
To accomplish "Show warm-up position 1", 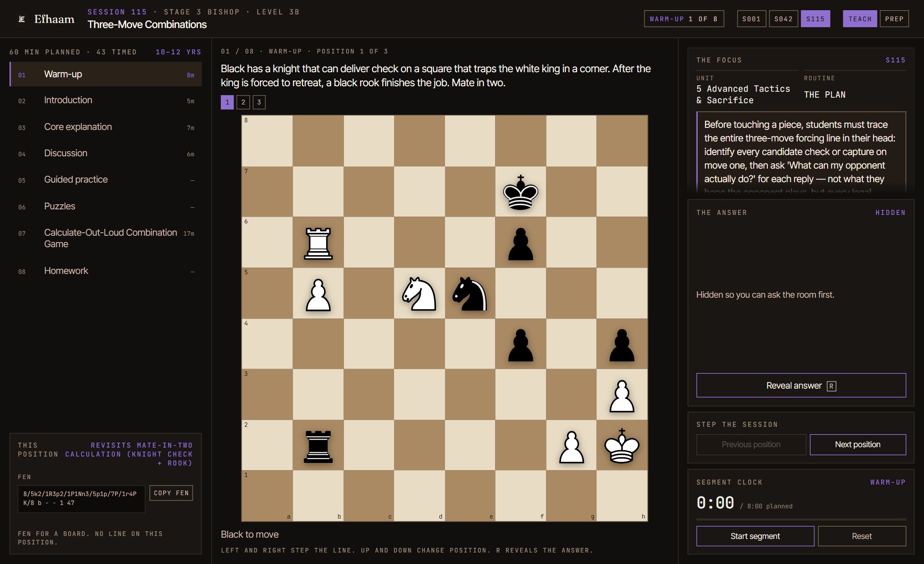I will [x=227, y=102].
